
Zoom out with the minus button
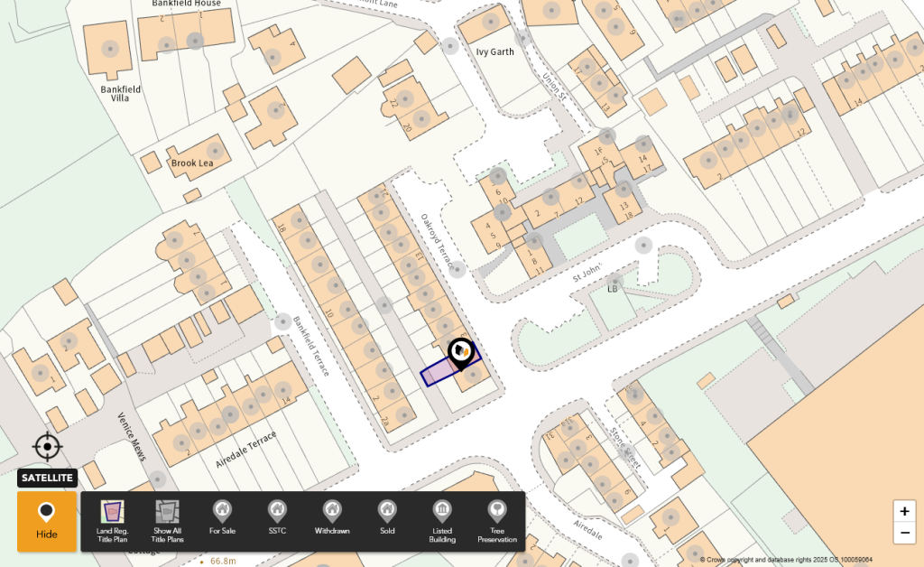click(x=904, y=533)
